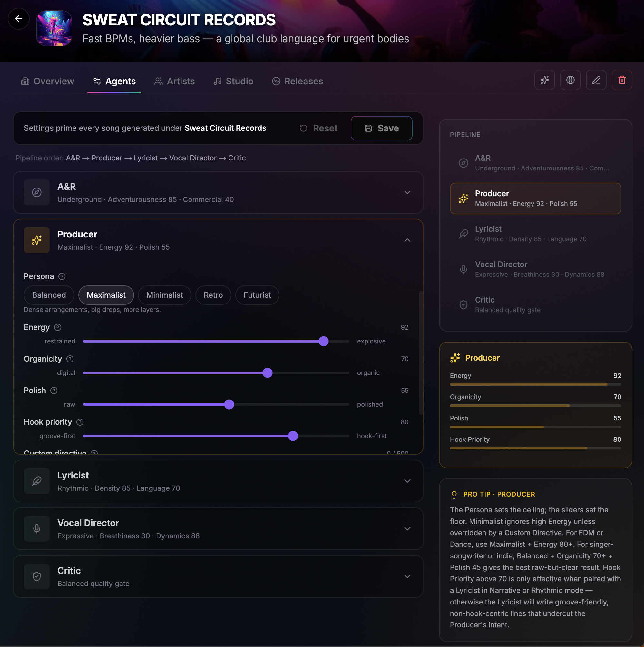Select the Futurist persona
This screenshot has width=644, height=647.
point(257,295)
